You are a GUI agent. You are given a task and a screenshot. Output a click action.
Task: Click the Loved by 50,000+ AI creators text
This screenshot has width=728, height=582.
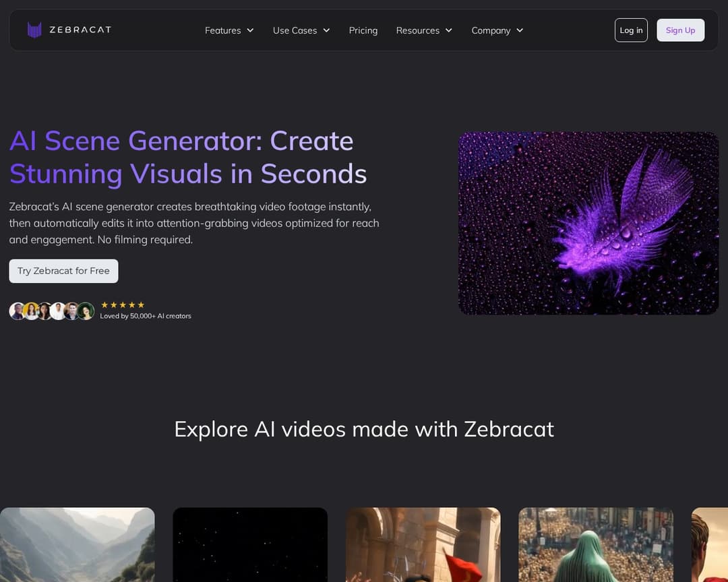[x=146, y=316]
